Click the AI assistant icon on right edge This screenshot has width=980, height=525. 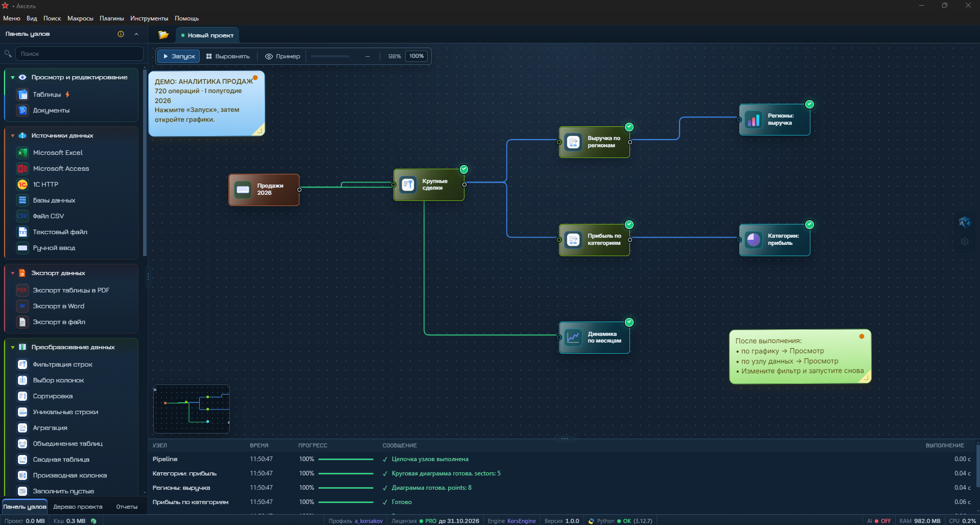[965, 222]
